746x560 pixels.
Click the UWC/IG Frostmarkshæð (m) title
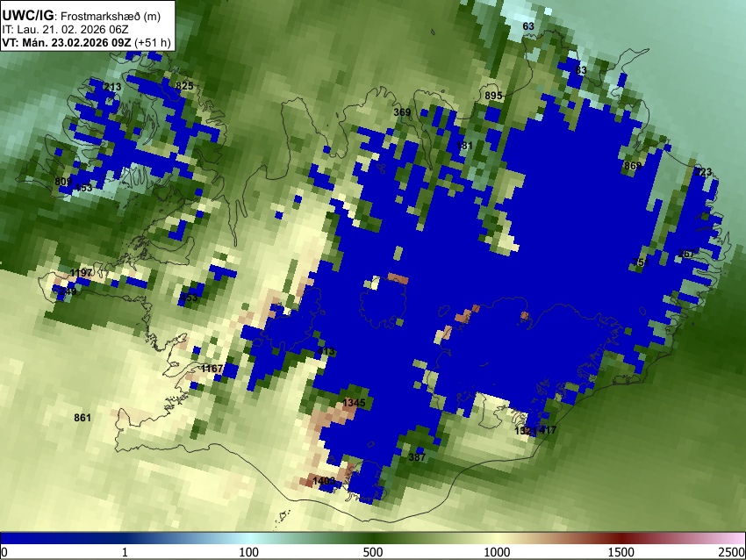[x=82, y=16]
